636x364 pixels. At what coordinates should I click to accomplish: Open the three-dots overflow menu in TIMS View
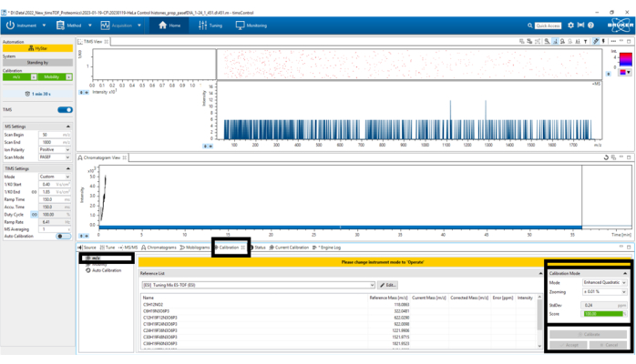(613, 41)
